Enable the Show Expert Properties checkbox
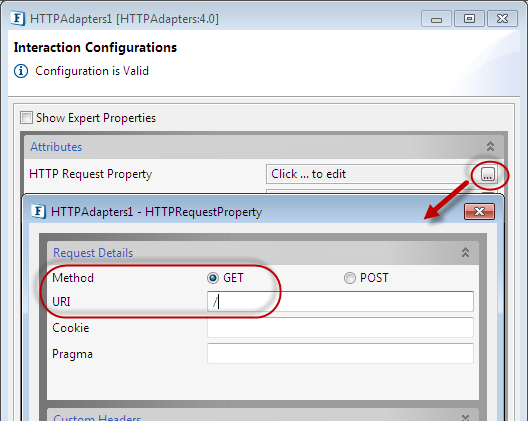The width and height of the screenshot is (528, 421). click(26, 118)
